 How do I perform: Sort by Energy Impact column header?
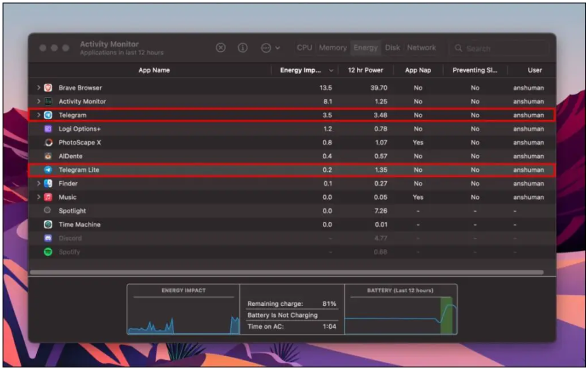[x=301, y=70]
